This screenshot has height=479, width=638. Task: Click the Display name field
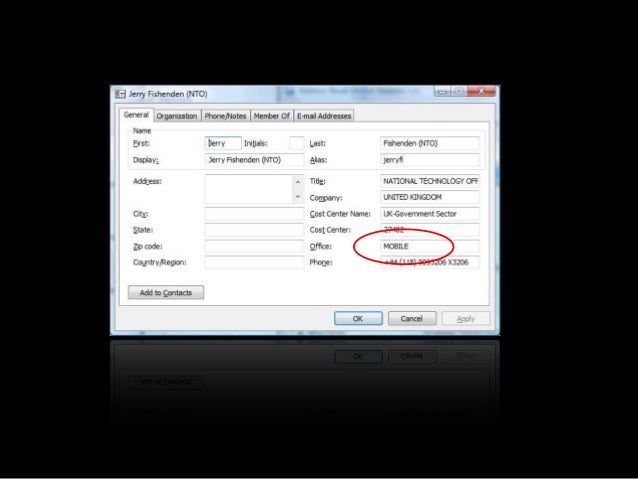254,160
